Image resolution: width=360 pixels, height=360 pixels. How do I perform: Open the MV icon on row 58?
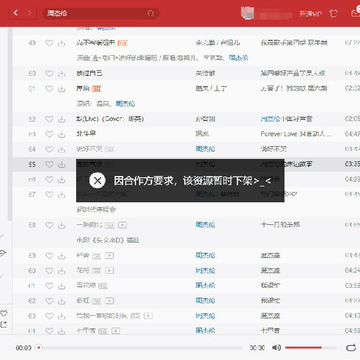click(123, 225)
